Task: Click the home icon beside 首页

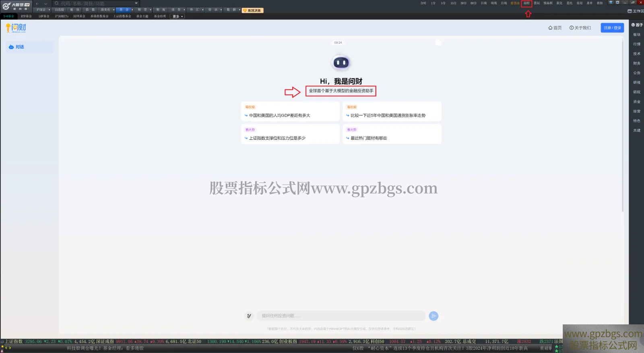Action: pos(550,28)
